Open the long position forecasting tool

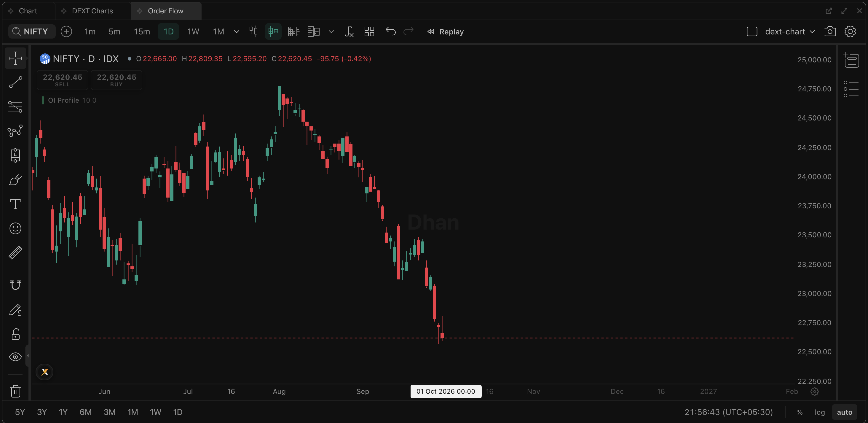point(15,155)
